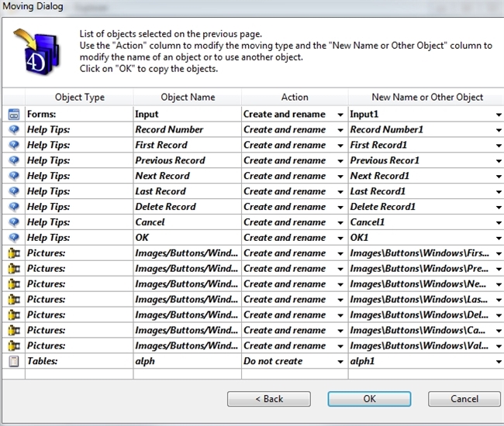Confirm with the OK button at bottom
Image resolution: width=504 pixels, height=426 pixels.
tap(369, 399)
